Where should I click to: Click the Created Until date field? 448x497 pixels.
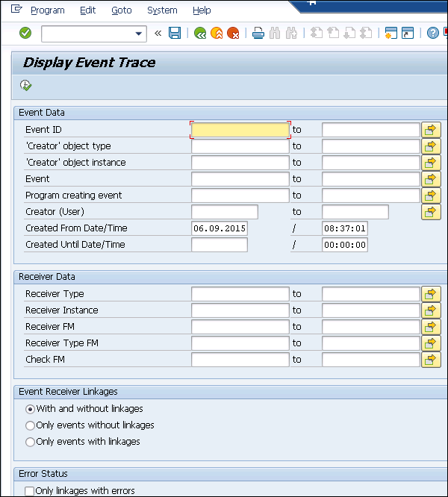(220, 245)
